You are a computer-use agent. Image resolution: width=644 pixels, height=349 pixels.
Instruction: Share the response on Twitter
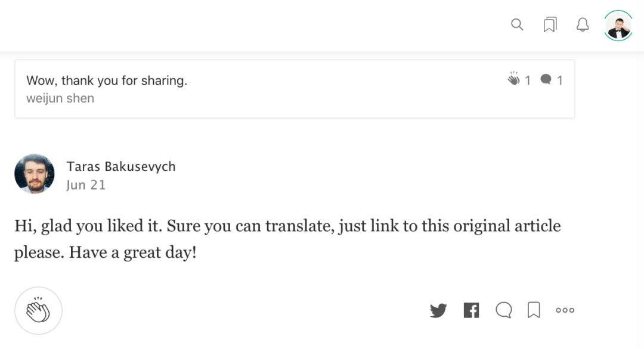click(438, 310)
